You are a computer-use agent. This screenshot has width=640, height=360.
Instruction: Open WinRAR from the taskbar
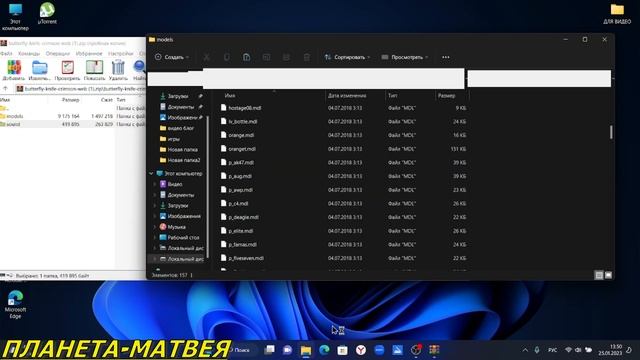point(434,350)
